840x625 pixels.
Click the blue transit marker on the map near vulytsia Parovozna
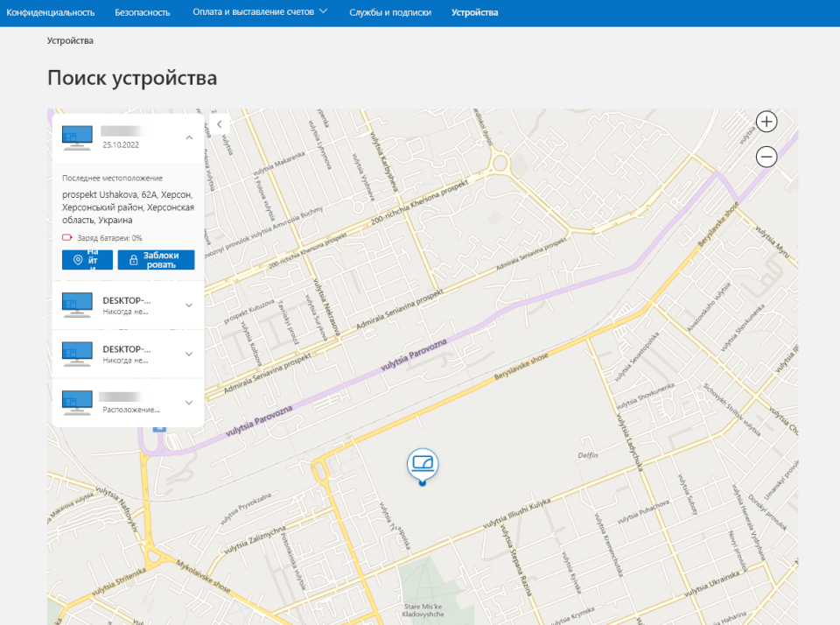pos(158,428)
